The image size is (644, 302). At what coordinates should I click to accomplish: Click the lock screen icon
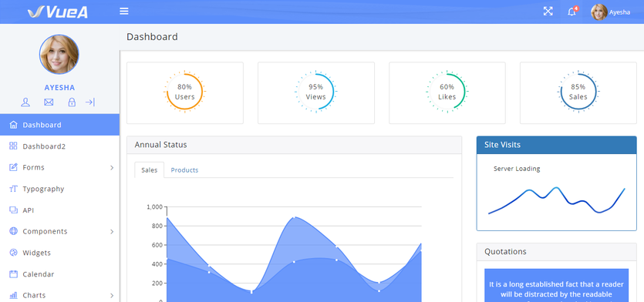(72, 102)
